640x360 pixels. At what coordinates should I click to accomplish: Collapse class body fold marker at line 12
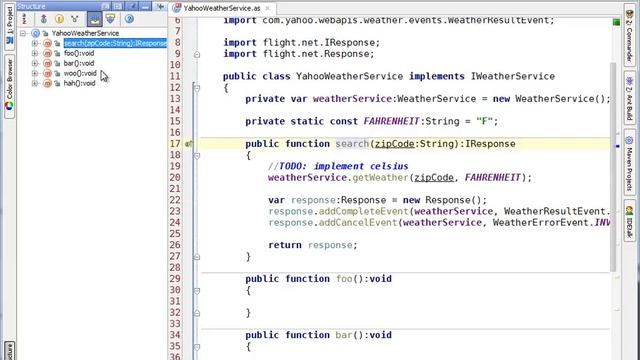click(197, 88)
